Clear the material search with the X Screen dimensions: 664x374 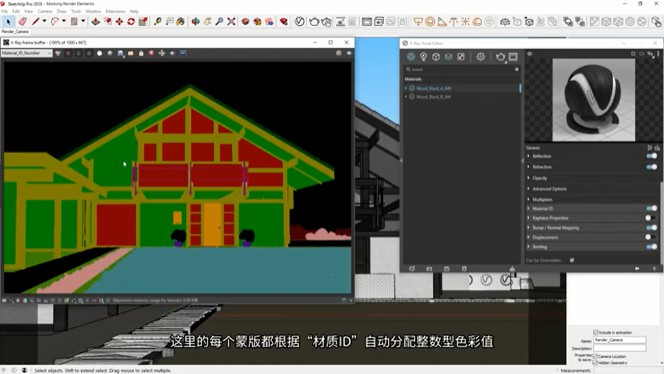[x=517, y=69]
